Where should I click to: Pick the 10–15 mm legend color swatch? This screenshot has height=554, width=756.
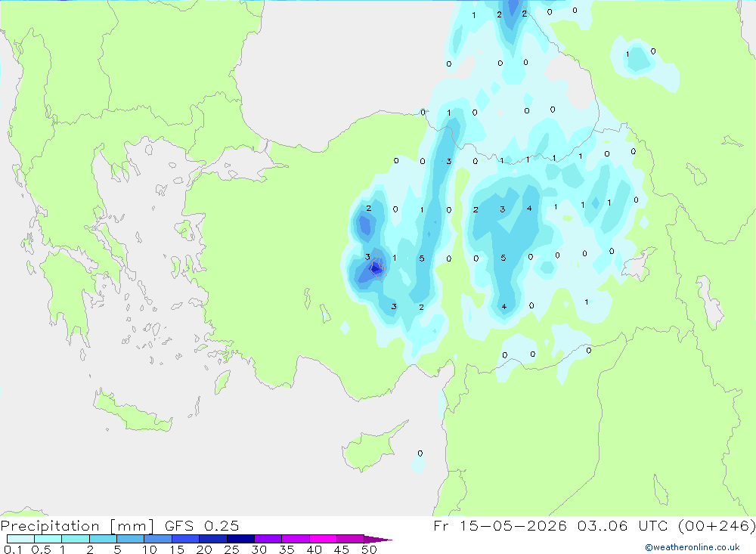[158, 539]
